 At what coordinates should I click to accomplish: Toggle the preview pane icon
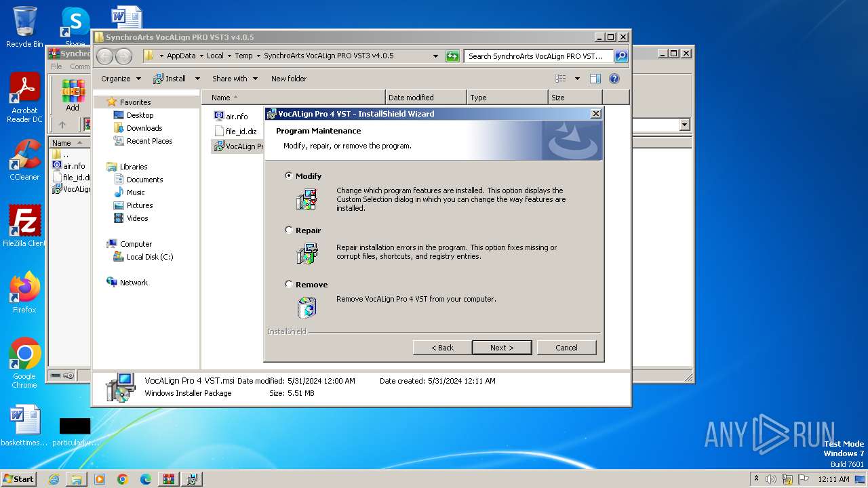click(595, 79)
